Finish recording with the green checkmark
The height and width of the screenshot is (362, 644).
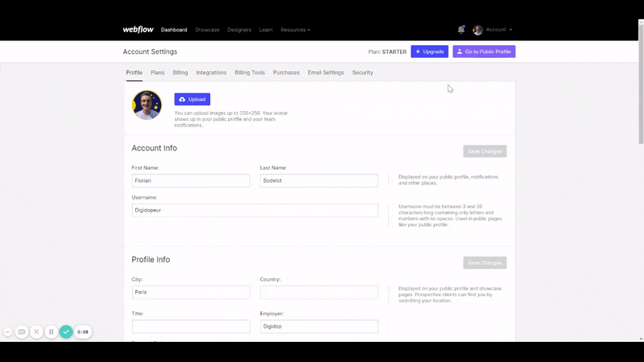pyautogui.click(x=66, y=331)
